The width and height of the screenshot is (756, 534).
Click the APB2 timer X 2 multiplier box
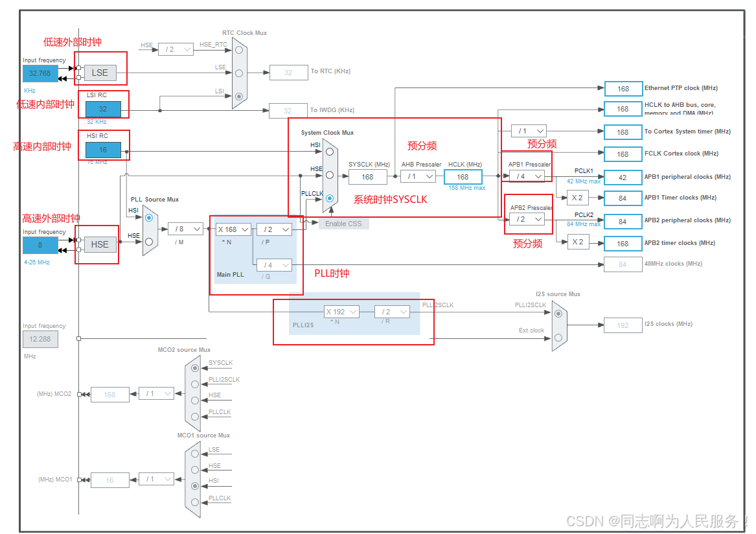coord(578,242)
